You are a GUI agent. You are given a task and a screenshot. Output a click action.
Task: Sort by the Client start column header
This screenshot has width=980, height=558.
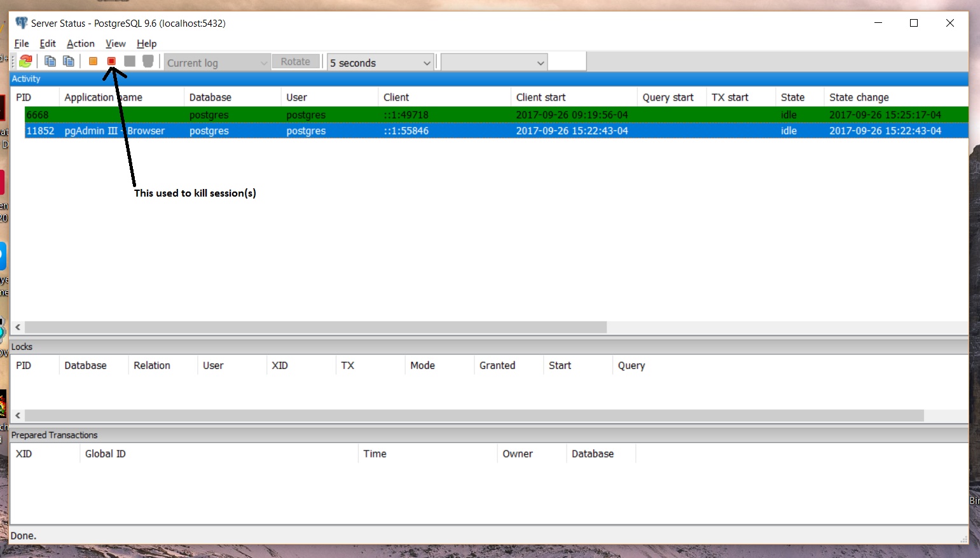coord(541,97)
